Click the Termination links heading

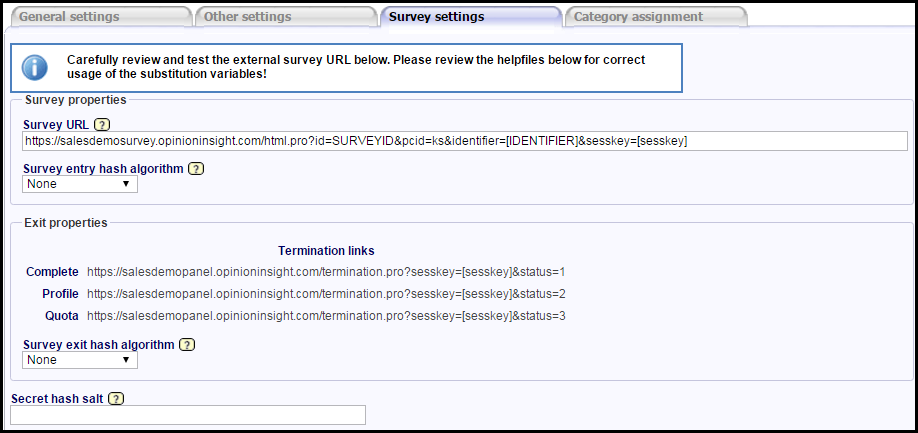[x=326, y=251]
